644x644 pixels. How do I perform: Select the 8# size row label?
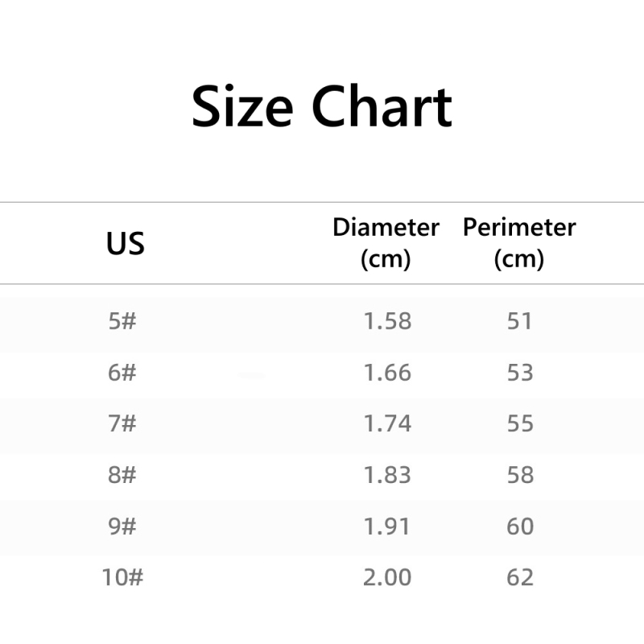coord(122,475)
